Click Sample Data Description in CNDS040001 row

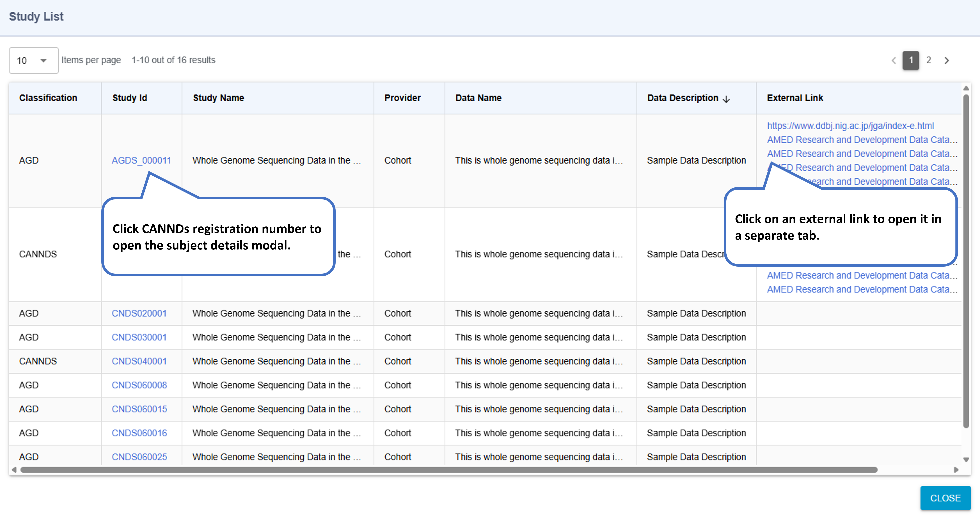click(696, 361)
